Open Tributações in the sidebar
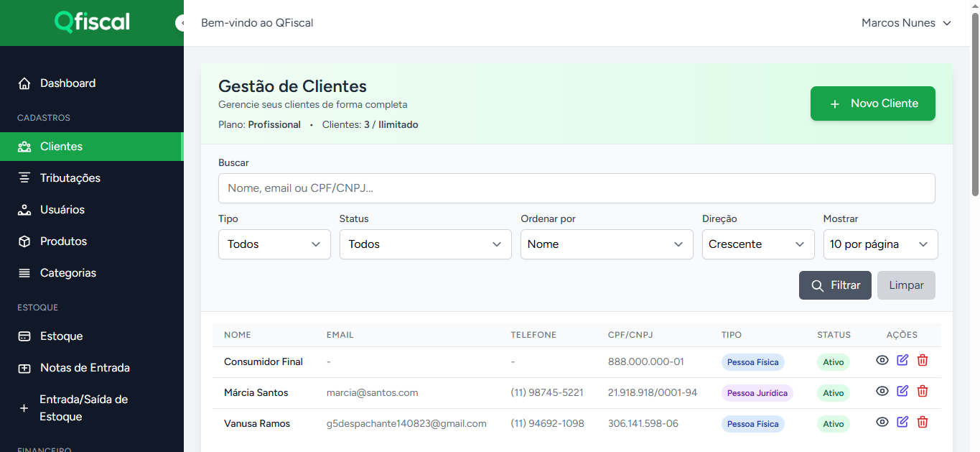Screen dimensions: 980x452 tap(70, 178)
